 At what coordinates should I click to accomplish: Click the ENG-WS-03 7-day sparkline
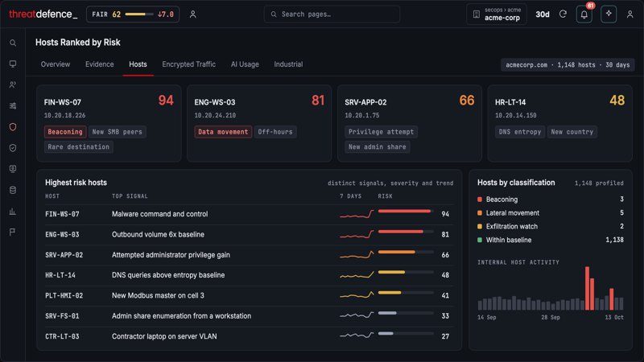357,234
